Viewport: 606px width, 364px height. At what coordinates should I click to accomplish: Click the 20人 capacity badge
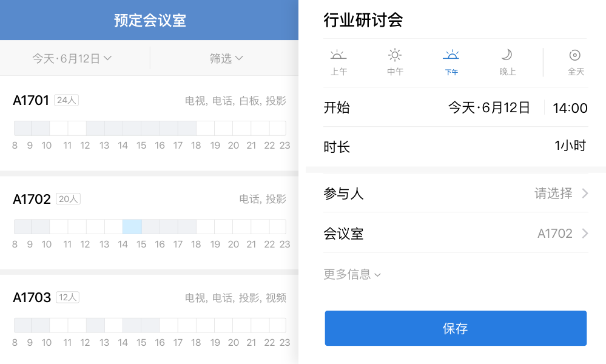click(69, 199)
